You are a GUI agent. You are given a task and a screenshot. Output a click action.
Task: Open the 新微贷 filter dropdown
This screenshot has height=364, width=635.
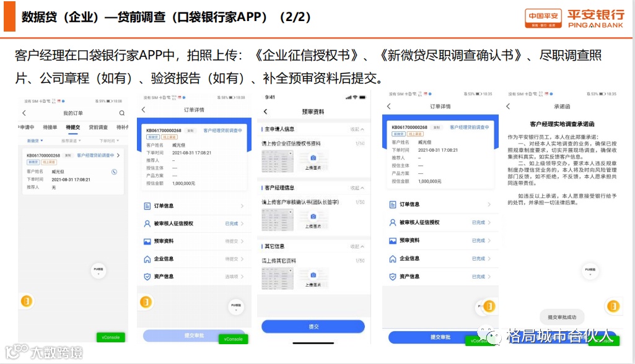35,141
